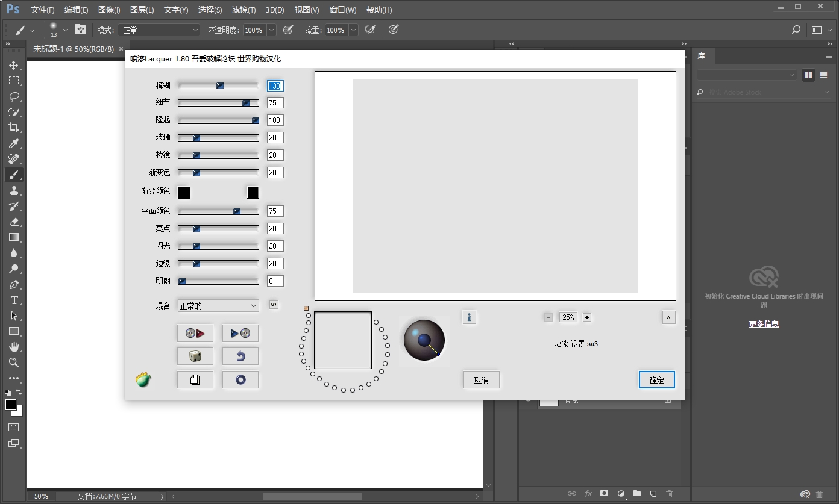Screen dimensions: 839x504
Task: Toggle pressure for opacity icon
Action: pos(288,30)
